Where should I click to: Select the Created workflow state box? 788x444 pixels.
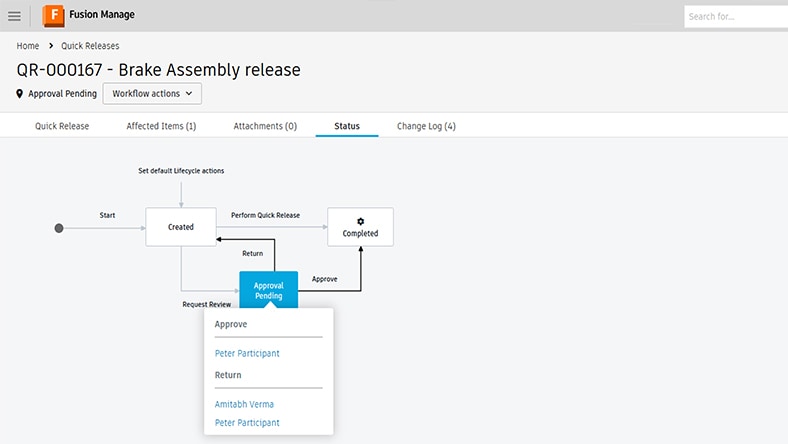[181, 227]
